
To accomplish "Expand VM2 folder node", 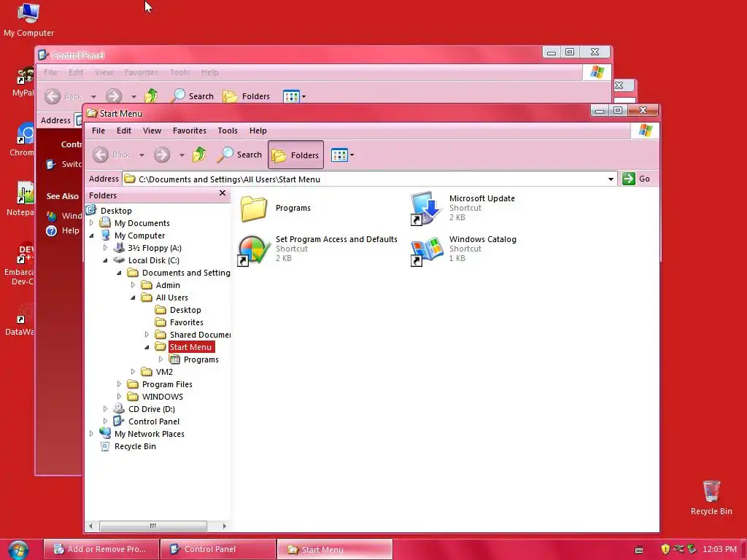I will (133, 371).
